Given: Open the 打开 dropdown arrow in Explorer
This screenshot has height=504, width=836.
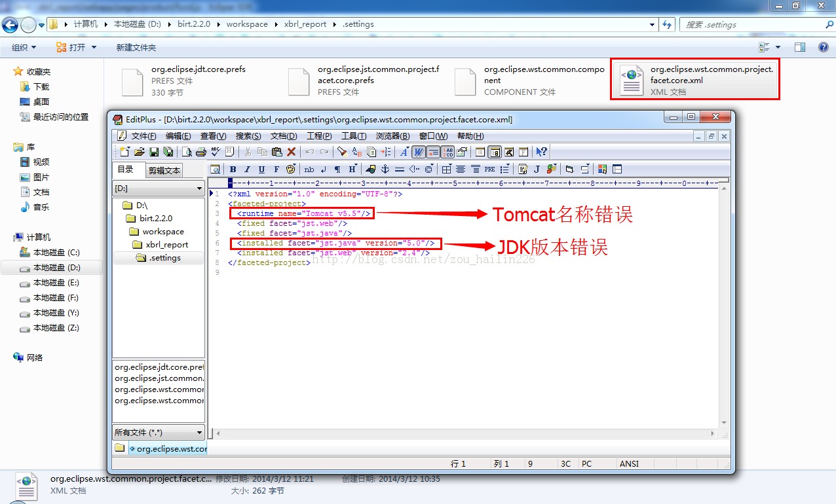Looking at the screenshot, I should click(94, 48).
